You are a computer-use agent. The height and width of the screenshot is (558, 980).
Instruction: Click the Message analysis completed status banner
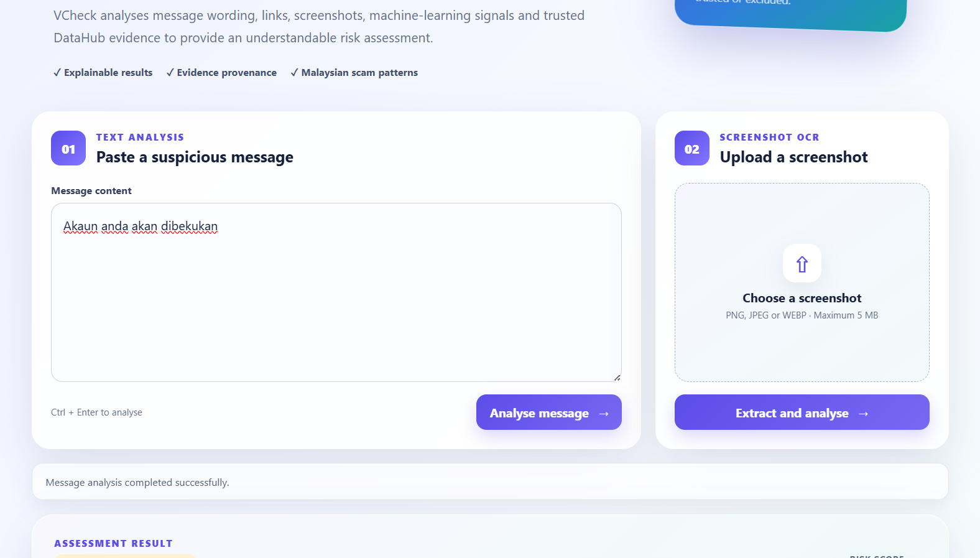click(490, 481)
